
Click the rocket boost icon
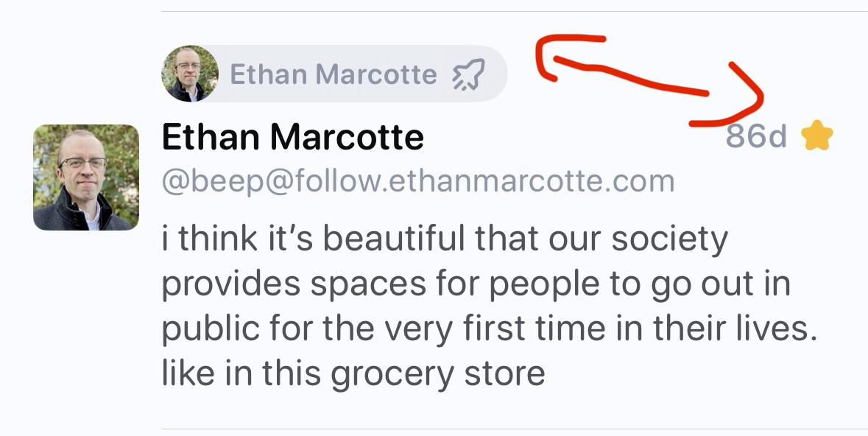coord(468,74)
